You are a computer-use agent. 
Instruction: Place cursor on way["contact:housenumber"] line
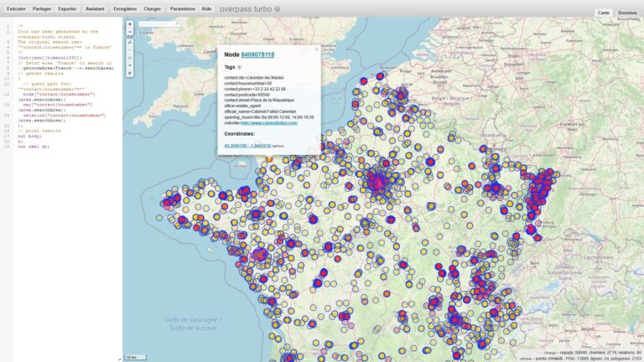(x=58, y=105)
